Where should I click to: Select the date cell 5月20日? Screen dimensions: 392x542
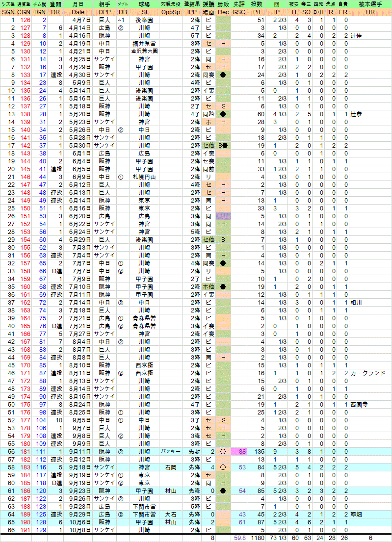click(x=80, y=114)
